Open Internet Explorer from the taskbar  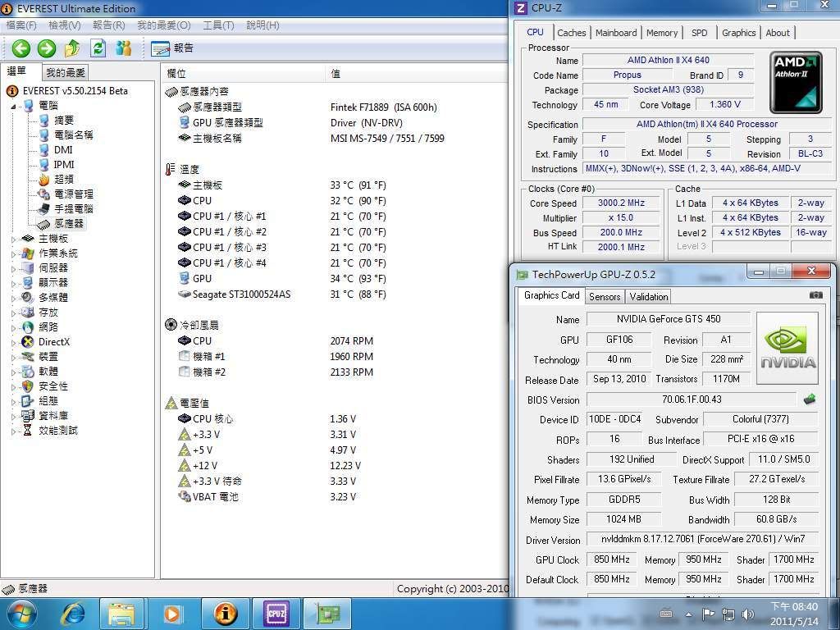click(x=73, y=614)
